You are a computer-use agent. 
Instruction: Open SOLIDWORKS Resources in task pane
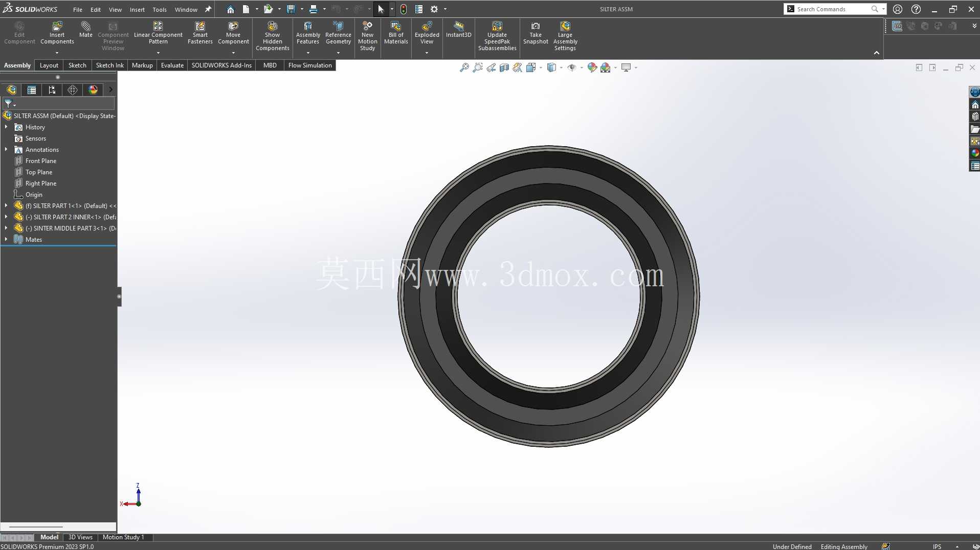coord(975,105)
